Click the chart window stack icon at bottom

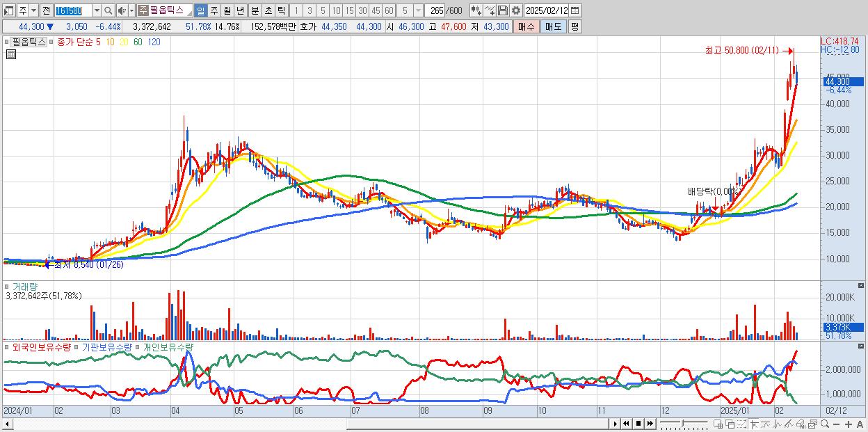(x=812, y=424)
